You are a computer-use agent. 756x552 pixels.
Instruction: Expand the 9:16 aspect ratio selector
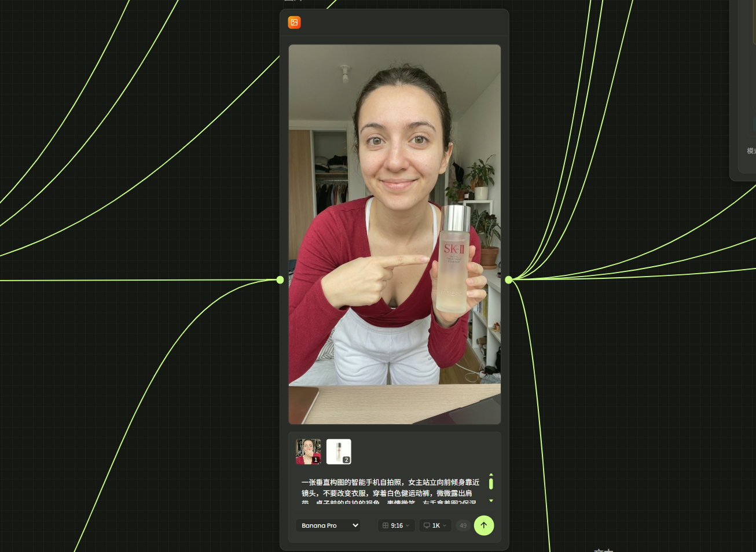coord(397,525)
